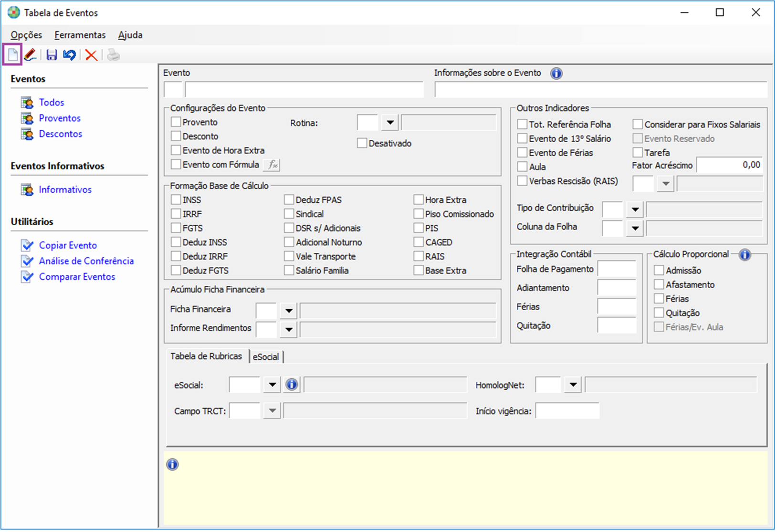Click the Print toolbar icon
This screenshot has height=532, width=777.
[113, 55]
